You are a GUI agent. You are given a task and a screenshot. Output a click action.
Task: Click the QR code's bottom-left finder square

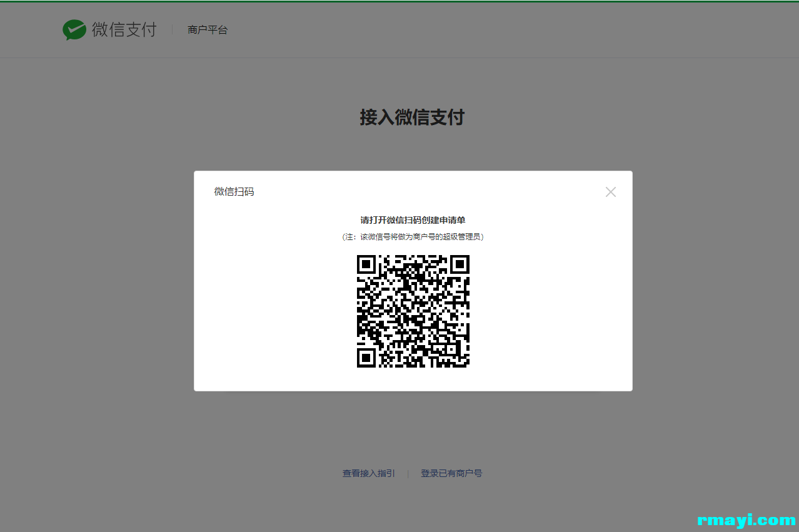[x=366, y=358]
